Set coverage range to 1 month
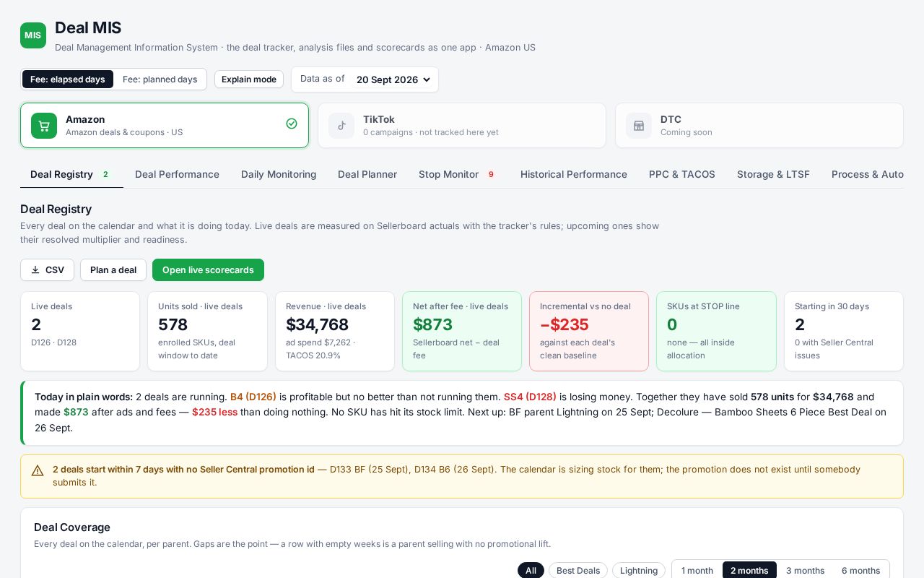 (x=697, y=571)
